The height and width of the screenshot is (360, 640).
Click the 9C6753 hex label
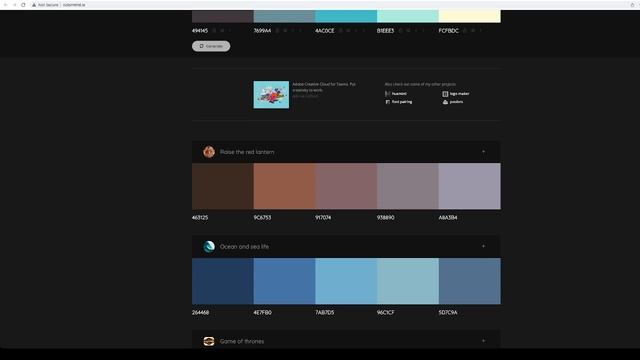tap(262, 218)
